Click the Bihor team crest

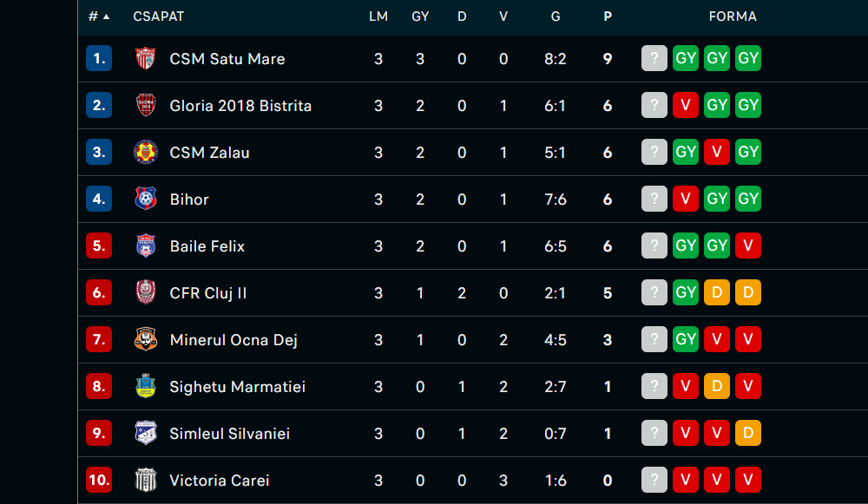click(146, 199)
